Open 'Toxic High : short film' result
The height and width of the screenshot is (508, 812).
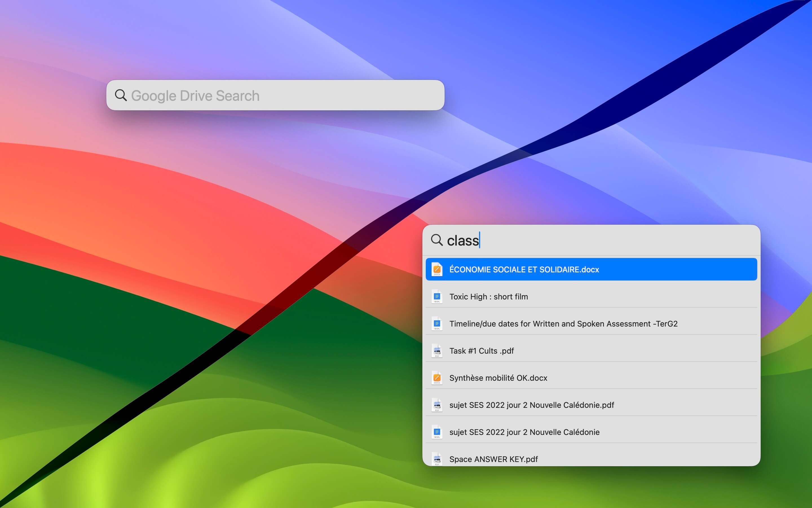click(591, 296)
